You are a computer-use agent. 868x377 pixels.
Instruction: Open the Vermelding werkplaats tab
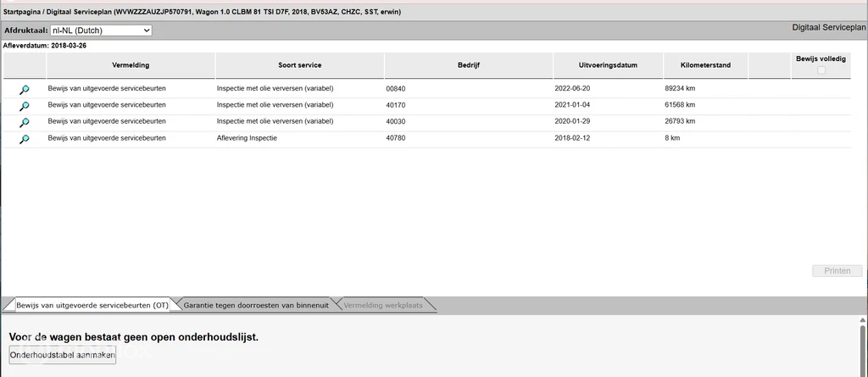coord(382,304)
